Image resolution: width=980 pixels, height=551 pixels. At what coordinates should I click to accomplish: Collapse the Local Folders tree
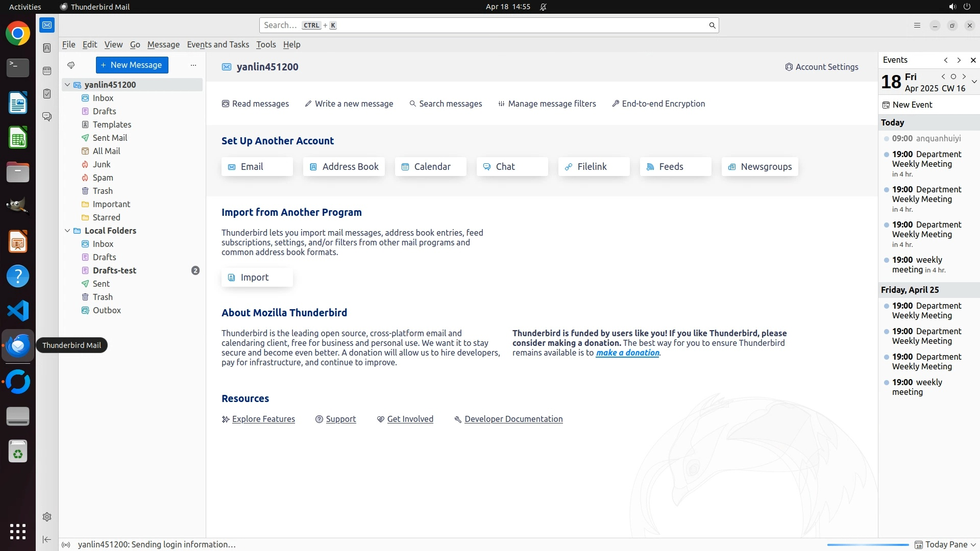pos(67,231)
